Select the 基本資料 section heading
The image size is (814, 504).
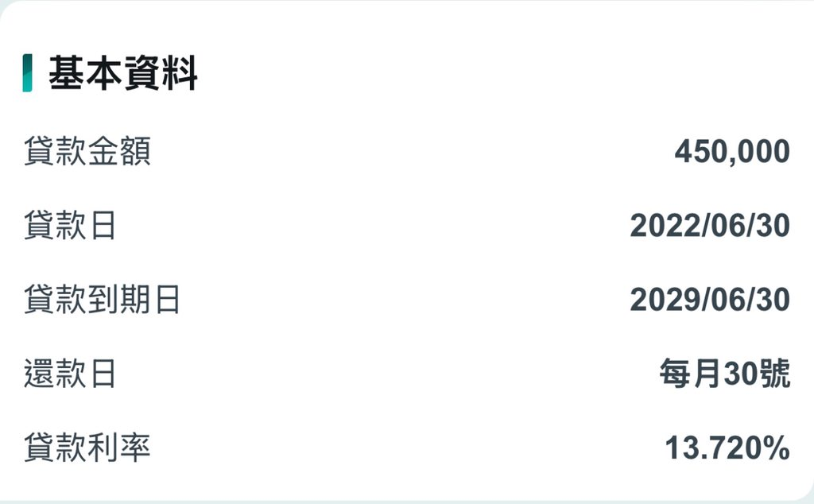pyautogui.click(x=123, y=74)
